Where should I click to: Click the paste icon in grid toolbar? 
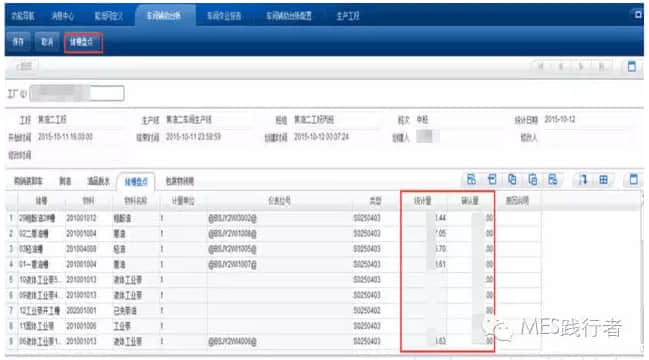pyautogui.click(x=533, y=180)
